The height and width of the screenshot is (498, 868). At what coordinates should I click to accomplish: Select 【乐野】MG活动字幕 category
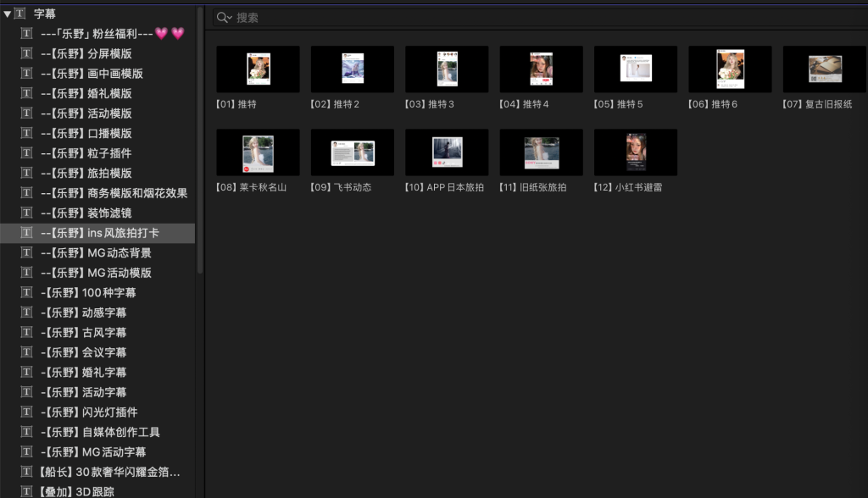coord(97,452)
